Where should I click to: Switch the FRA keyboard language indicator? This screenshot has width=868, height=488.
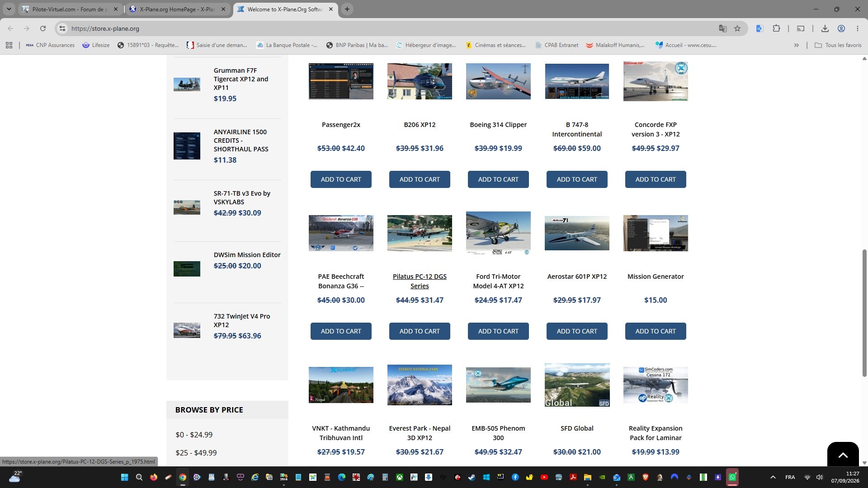coord(790,477)
